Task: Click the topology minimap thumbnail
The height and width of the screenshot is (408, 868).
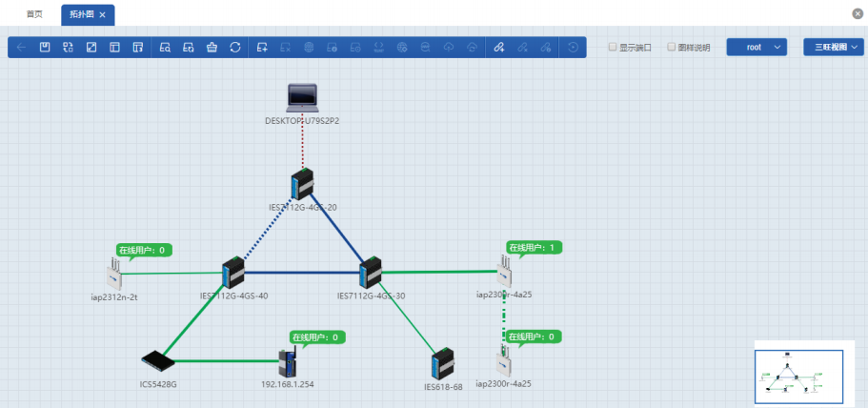Action: click(798, 377)
